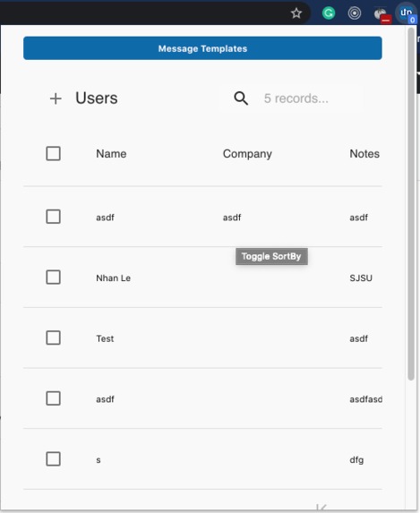Screen dimensions: 420x513
Task: Click the Users table title
Action: click(x=97, y=98)
